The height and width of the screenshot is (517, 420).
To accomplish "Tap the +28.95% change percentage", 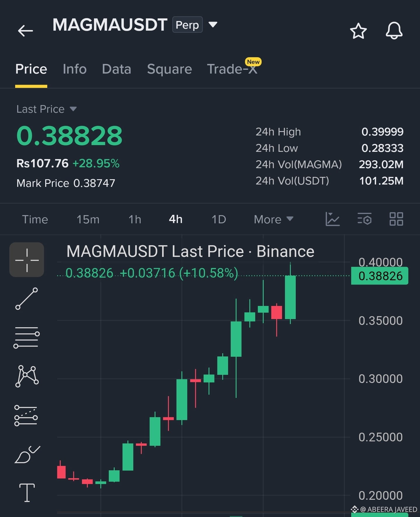I will pyautogui.click(x=96, y=163).
